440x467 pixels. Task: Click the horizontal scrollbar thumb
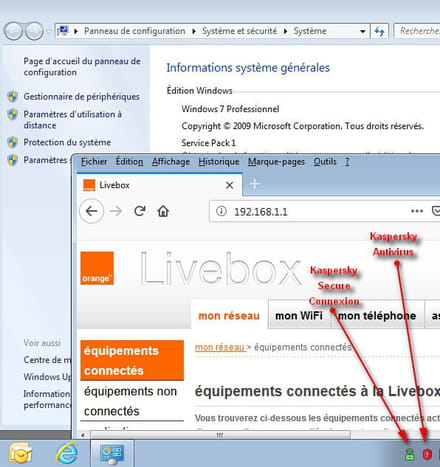click(220, 435)
